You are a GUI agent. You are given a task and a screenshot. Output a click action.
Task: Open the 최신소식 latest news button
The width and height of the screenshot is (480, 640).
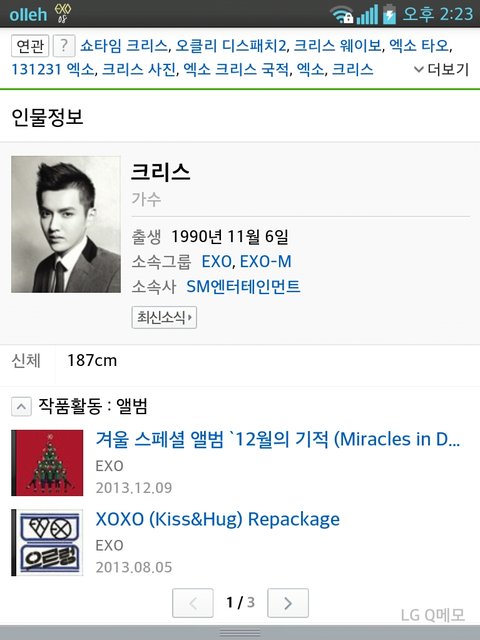pos(164,317)
